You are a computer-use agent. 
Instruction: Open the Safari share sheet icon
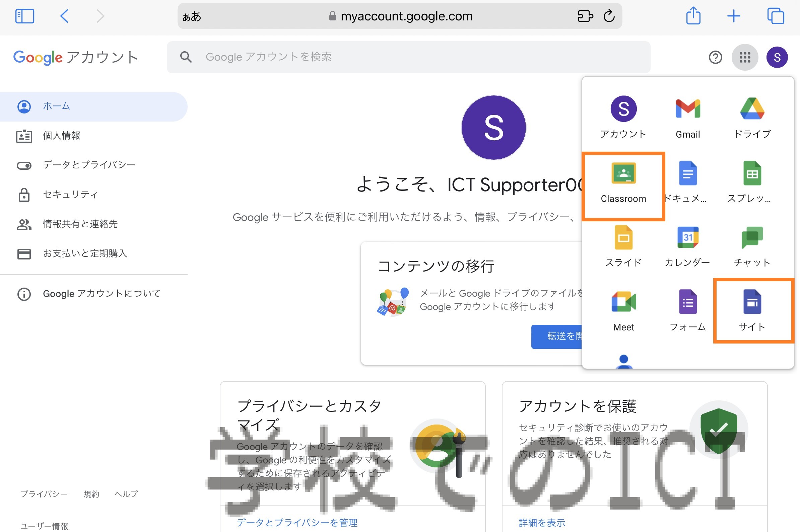point(693,16)
